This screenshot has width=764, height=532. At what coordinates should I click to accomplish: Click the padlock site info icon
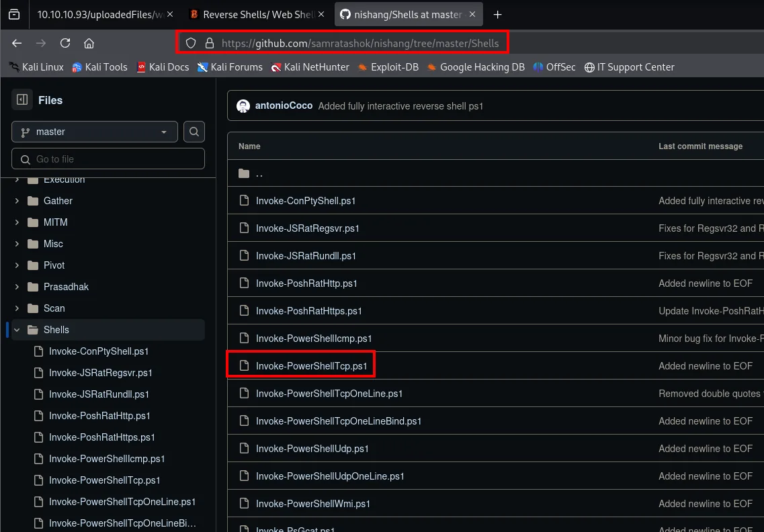click(210, 44)
